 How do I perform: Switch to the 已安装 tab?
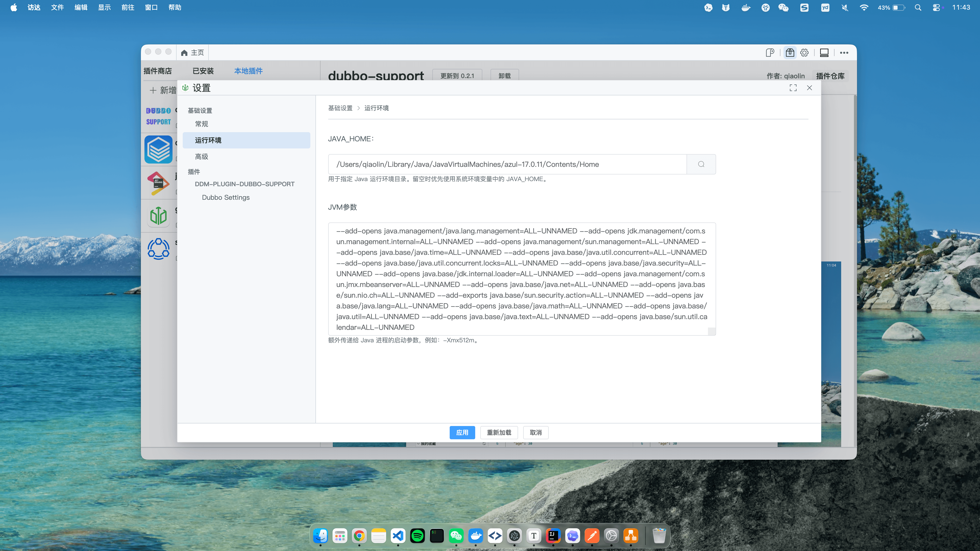point(203,71)
